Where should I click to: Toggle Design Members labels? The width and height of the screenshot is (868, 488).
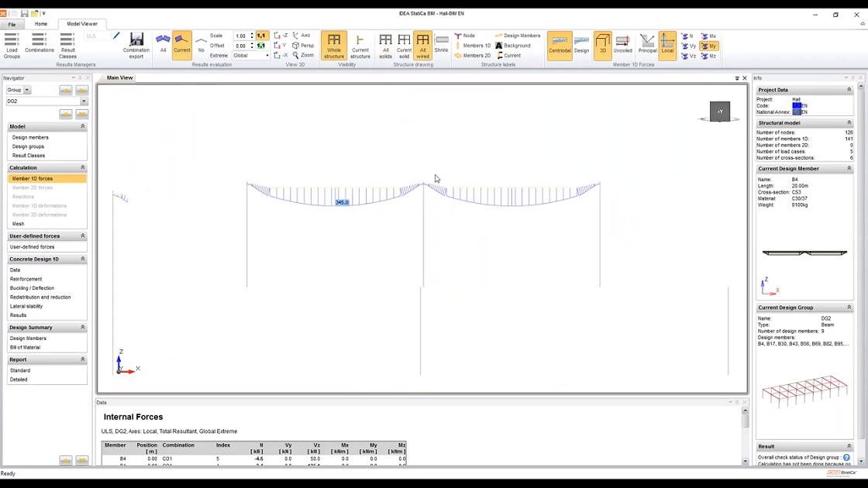pyautogui.click(x=518, y=36)
